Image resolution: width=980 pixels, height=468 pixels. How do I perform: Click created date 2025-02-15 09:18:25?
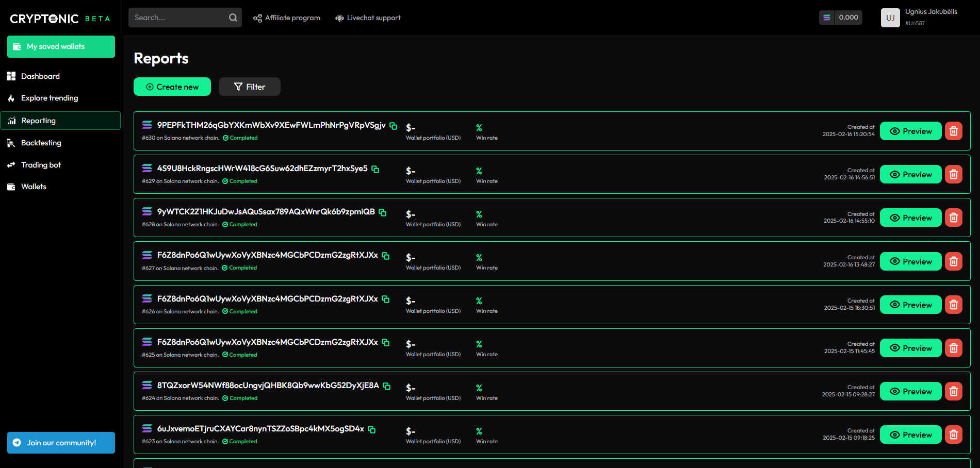pyautogui.click(x=848, y=438)
